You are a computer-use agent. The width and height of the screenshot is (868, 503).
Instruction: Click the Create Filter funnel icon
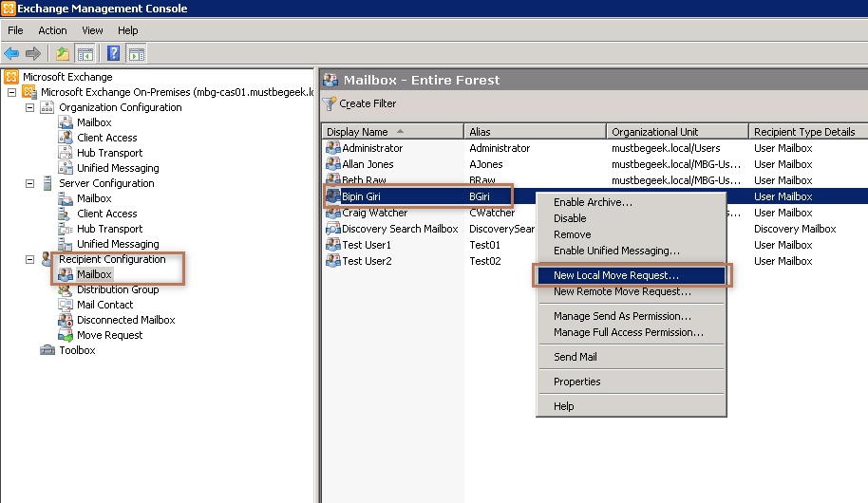click(330, 103)
